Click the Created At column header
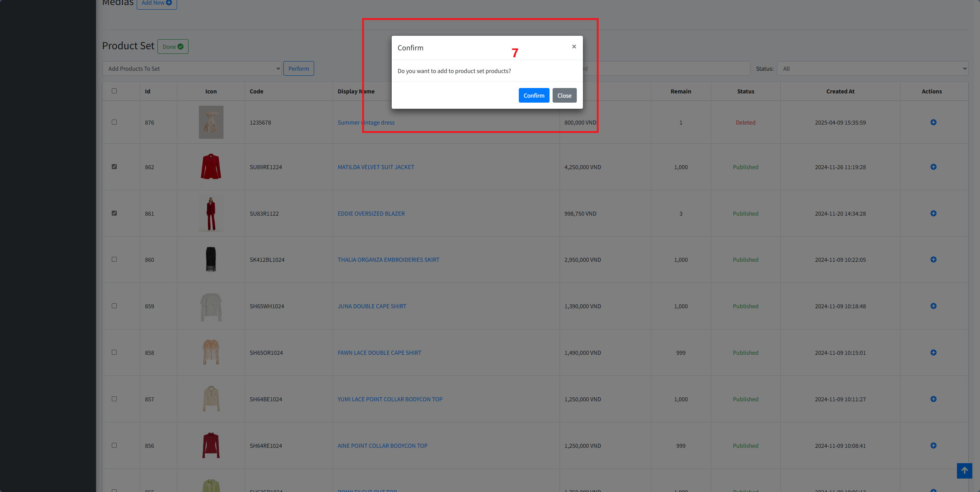 click(840, 91)
